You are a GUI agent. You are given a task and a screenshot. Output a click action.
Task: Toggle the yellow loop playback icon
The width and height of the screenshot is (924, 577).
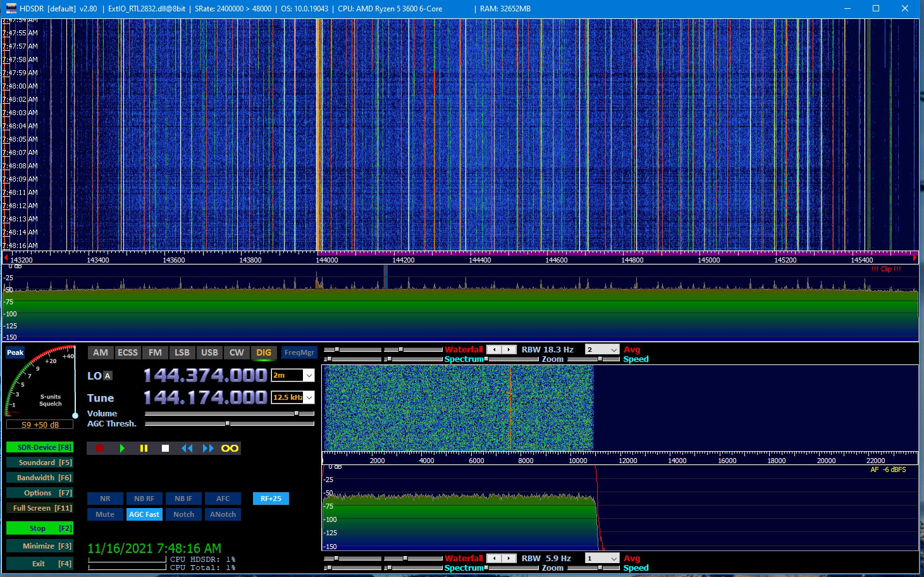230,449
